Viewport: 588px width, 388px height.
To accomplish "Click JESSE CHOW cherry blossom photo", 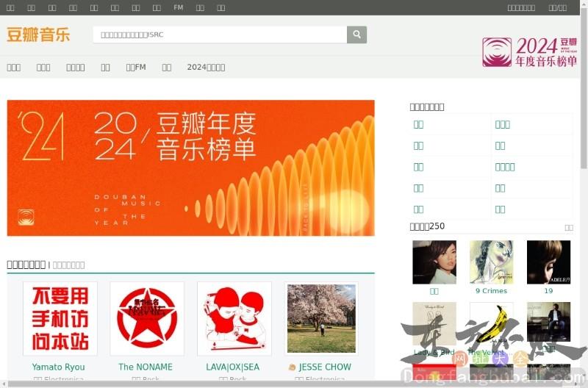I will pos(321,318).
